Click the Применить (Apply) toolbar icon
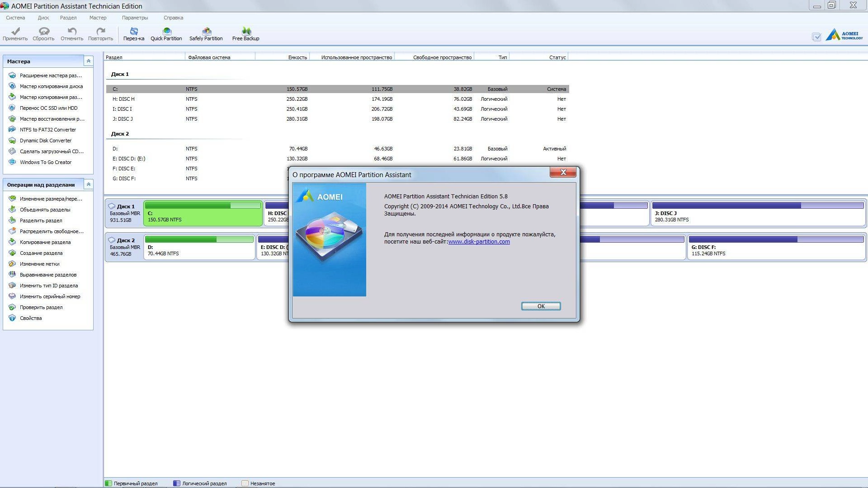The height and width of the screenshot is (488, 868). (x=15, y=34)
